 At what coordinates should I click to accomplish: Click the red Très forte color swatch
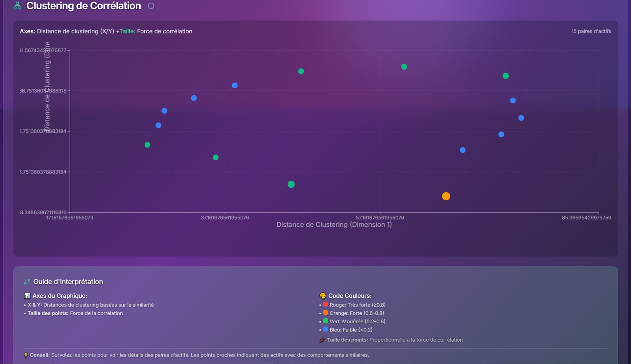(x=325, y=305)
